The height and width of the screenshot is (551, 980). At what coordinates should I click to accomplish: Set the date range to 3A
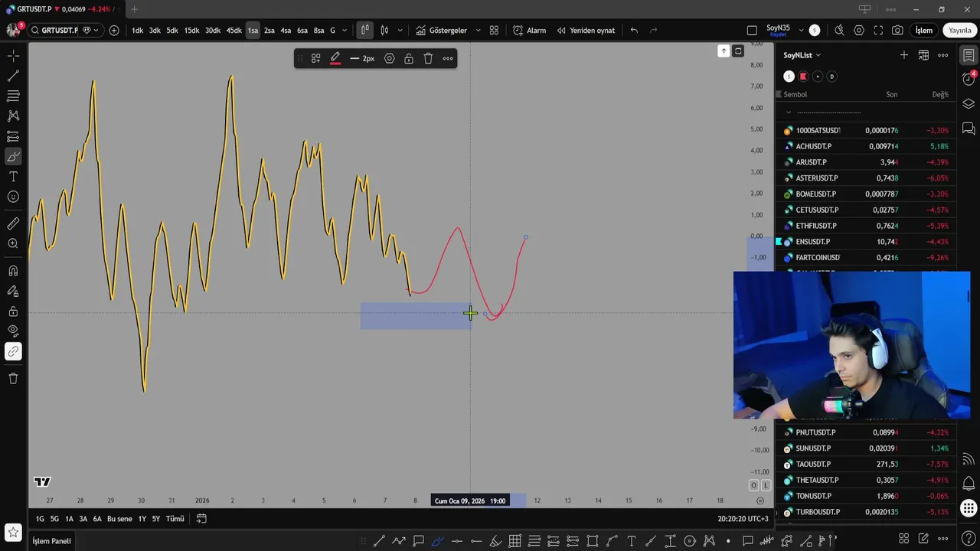[x=83, y=519]
